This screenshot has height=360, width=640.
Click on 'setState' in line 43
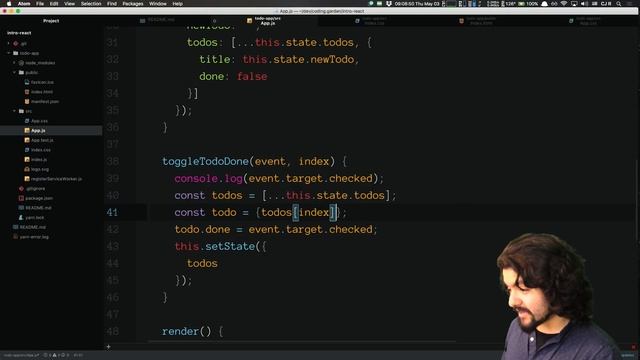tap(230, 247)
